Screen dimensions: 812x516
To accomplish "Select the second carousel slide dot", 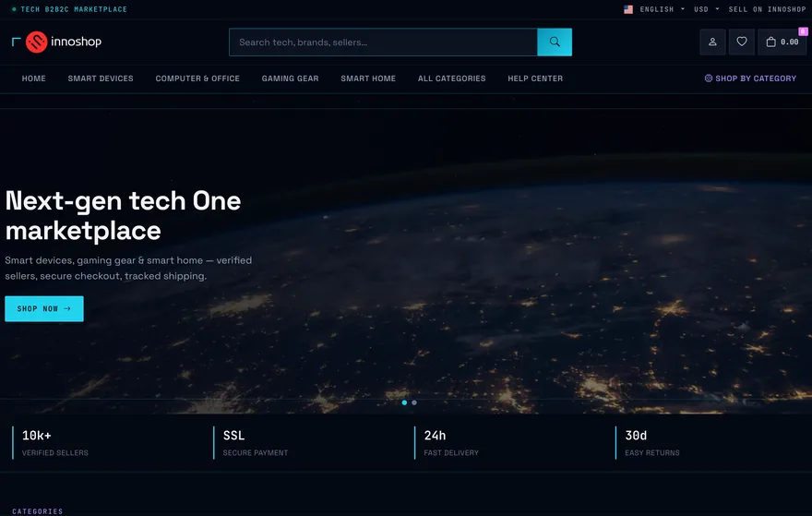I will (x=414, y=402).
